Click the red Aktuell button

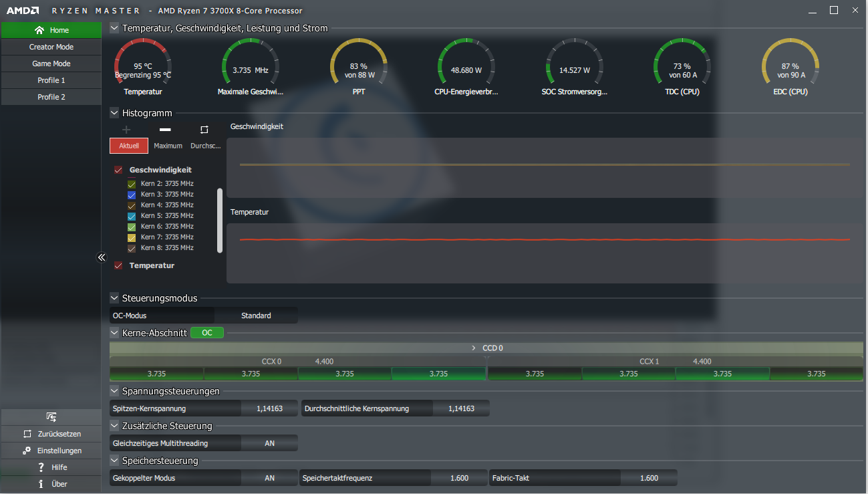click(129, 146)
